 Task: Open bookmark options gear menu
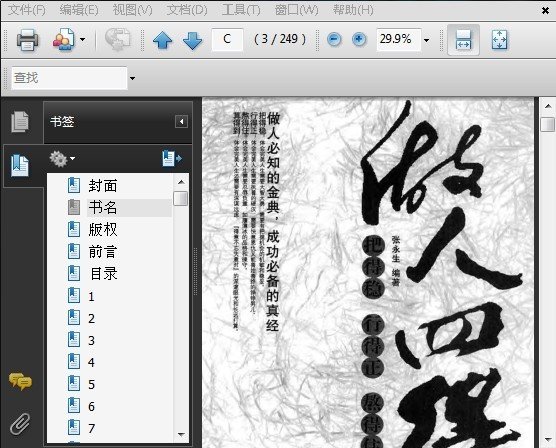[x=62, y=159]
